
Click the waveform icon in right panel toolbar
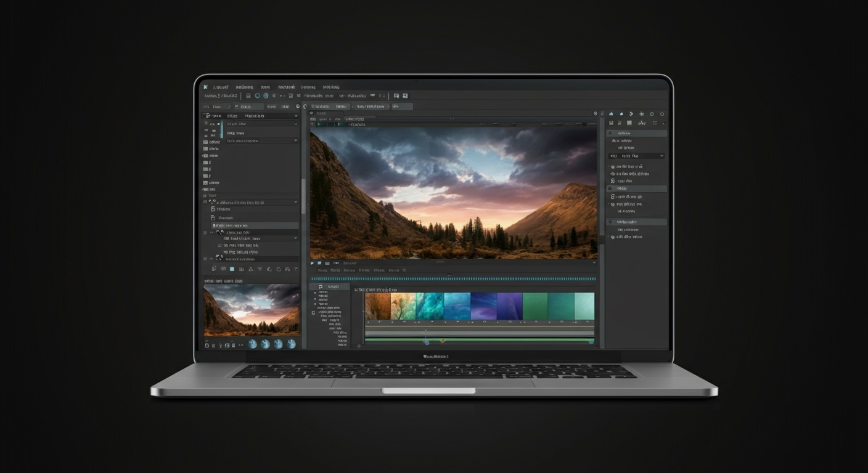tap(641, 123)
